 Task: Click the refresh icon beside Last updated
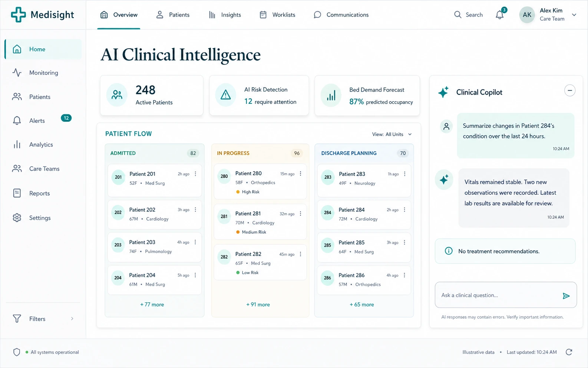pos(569,352)
